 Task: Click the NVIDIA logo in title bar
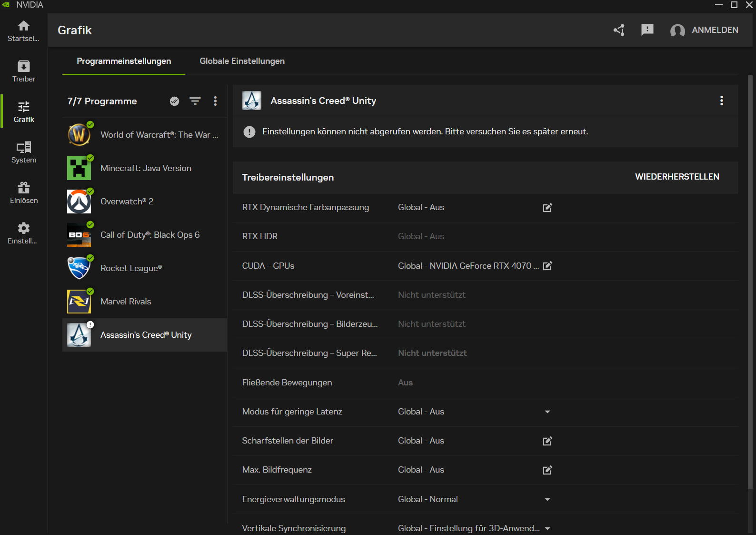[6, 5]
